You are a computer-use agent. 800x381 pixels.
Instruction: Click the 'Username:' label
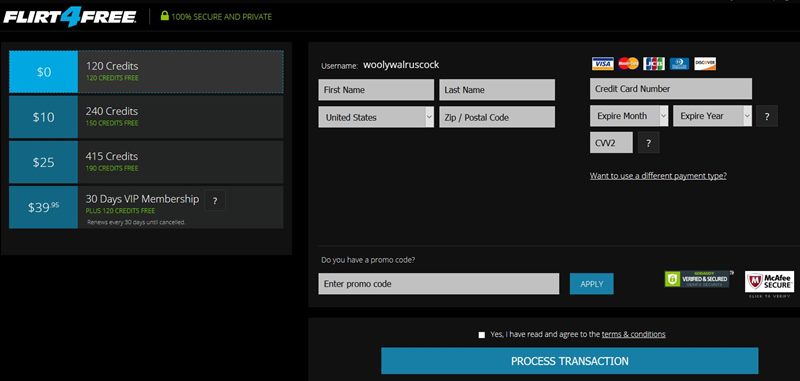(x=340, y=66)
